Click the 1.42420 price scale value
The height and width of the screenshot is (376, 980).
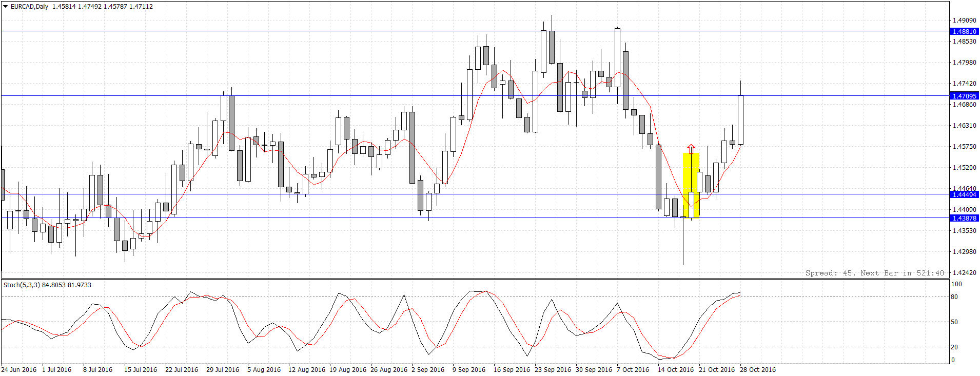(964, 273)
